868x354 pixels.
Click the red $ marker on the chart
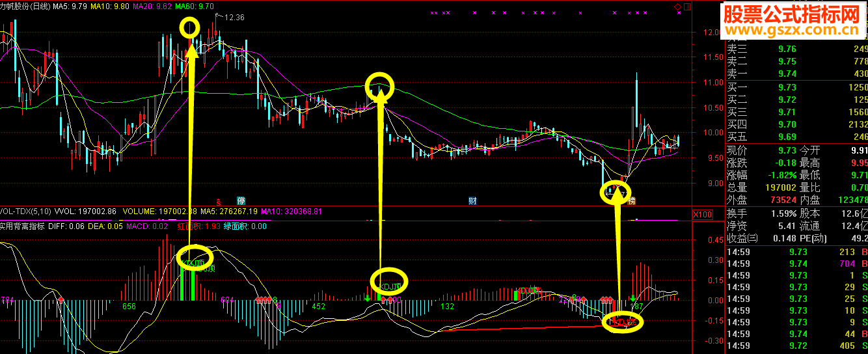(x=219, y=201)
